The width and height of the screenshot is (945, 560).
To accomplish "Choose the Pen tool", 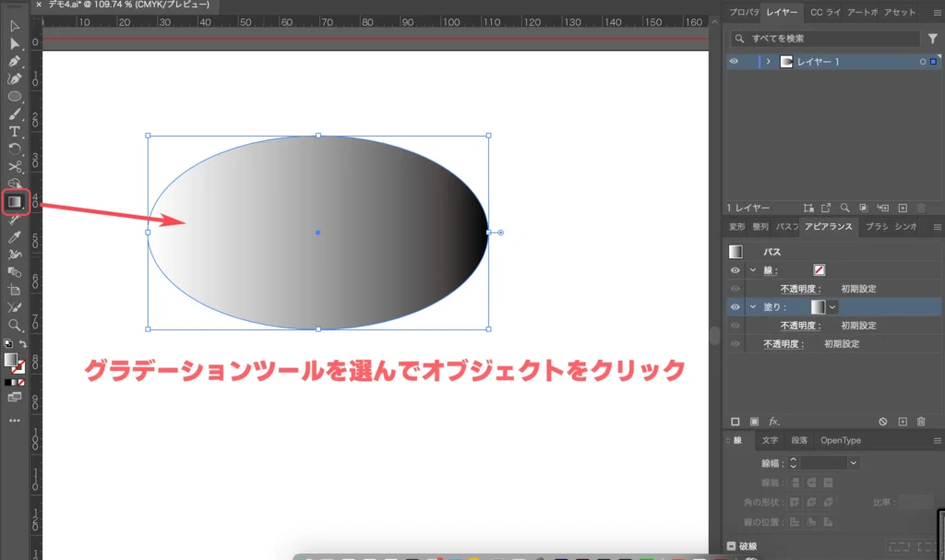I will click(x=14, y=62).
